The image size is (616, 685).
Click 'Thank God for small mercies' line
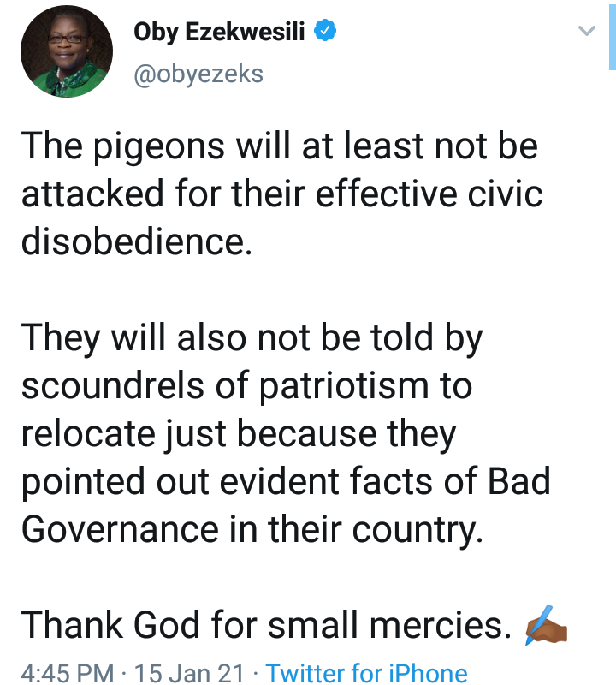tap(266, 625)
